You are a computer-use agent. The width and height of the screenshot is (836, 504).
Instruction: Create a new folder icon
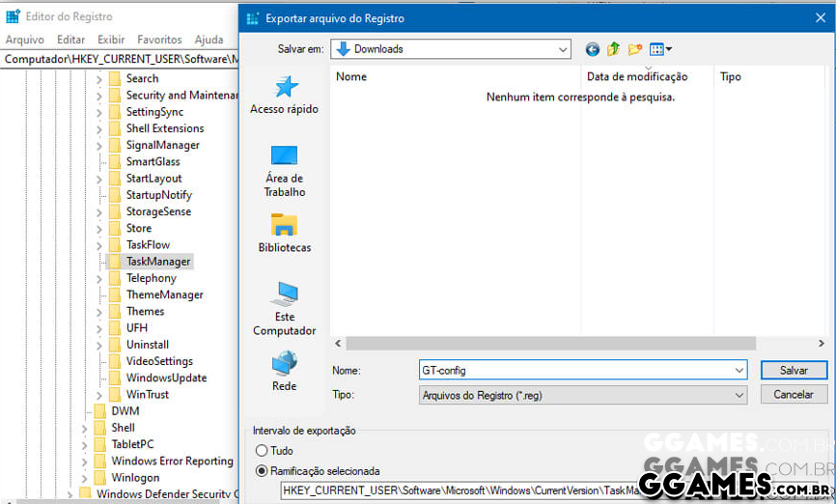click(634, 49)
